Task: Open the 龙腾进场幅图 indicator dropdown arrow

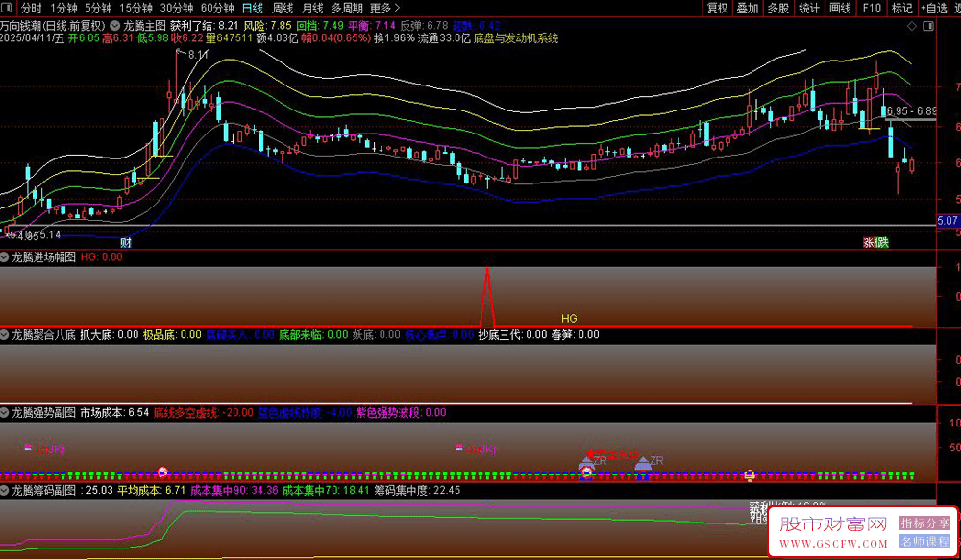Action: [x=5, y=257]
